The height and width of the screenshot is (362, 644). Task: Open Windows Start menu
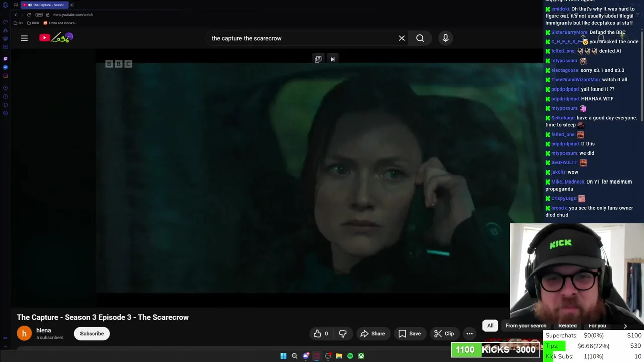(283, 356)
